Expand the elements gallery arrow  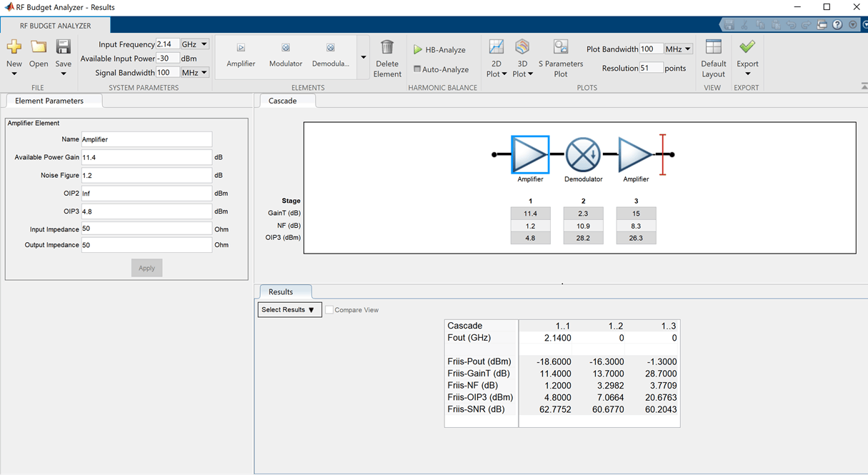(x=363, y=57)
